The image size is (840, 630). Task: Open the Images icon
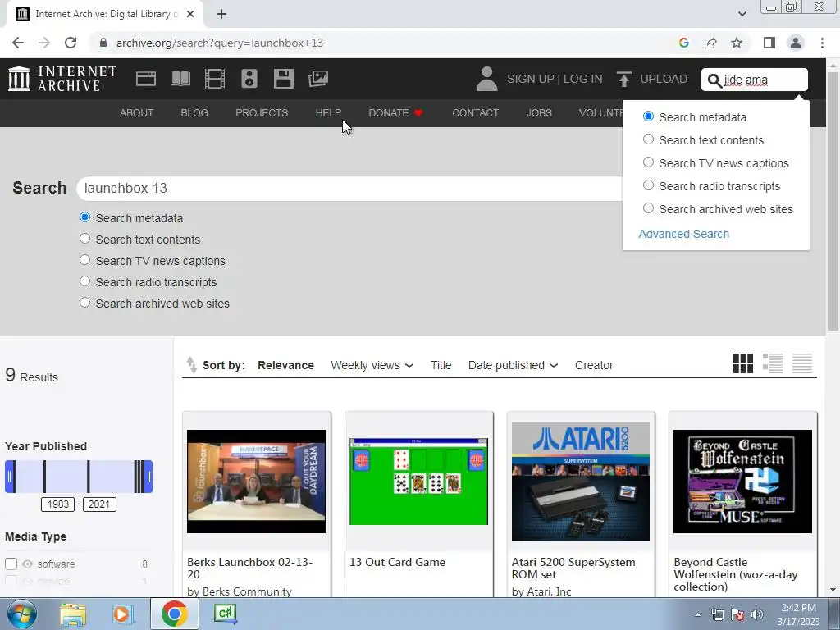(x=318, y=79)
